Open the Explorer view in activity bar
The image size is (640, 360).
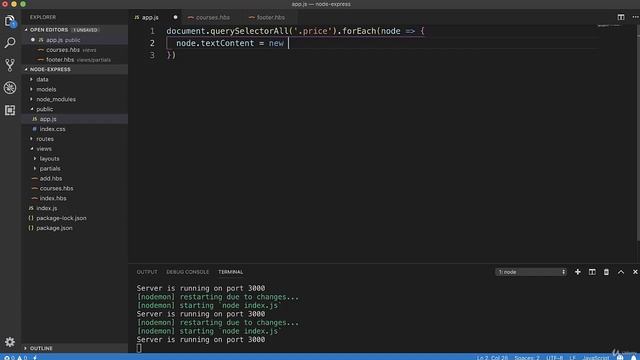(10, 21)
